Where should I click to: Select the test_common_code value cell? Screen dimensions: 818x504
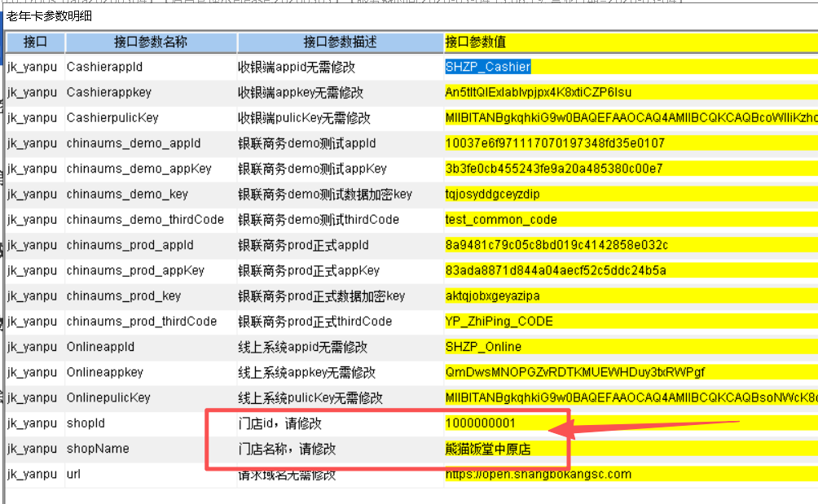pos(501,219)
